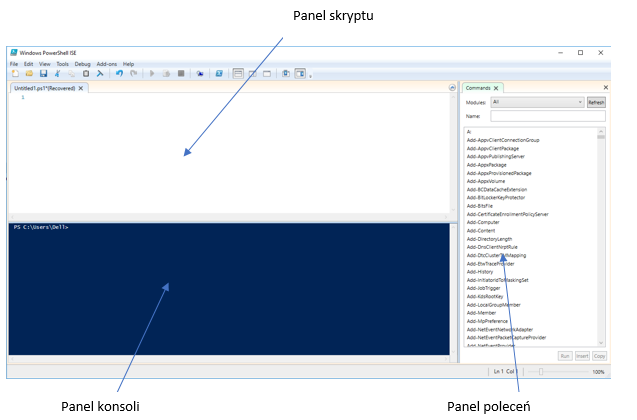Toggle the Show Command Add-on icon
The width and height of the screenshot is (637, 420).
click(300, 74)
